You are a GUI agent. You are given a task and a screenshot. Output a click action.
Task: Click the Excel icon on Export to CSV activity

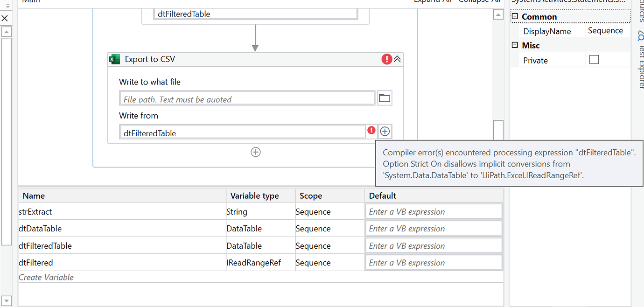click(114, 59)
